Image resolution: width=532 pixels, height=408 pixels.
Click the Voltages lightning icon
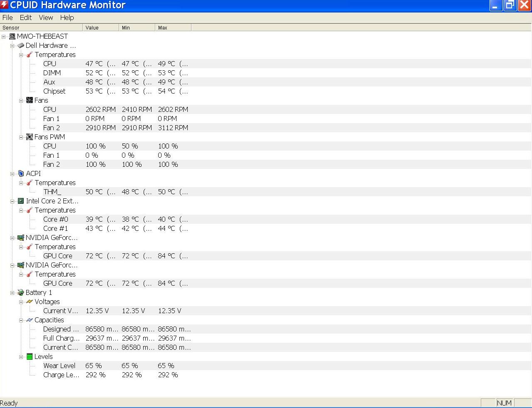pyautogui.click(x=30, y=302)
